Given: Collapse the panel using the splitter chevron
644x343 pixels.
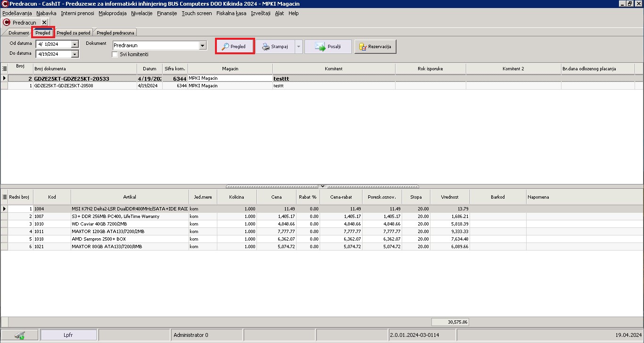Looking at the screenshot, I should [322, 186].
